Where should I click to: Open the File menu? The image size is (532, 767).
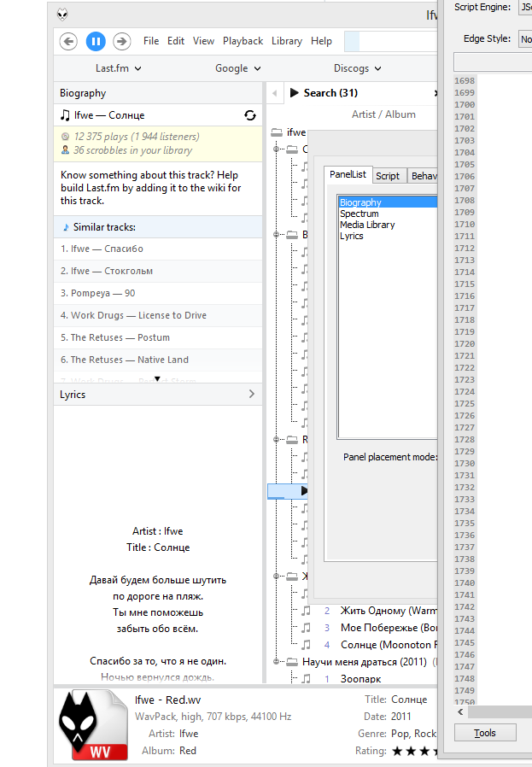coord(151,41)
